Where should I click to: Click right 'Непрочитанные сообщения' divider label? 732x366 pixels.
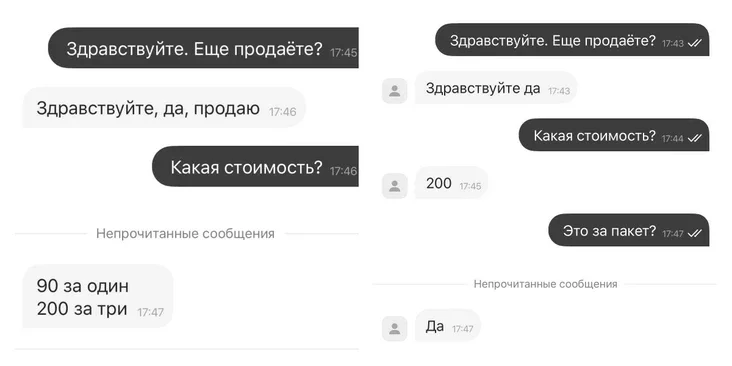click(x=545, y=284)
